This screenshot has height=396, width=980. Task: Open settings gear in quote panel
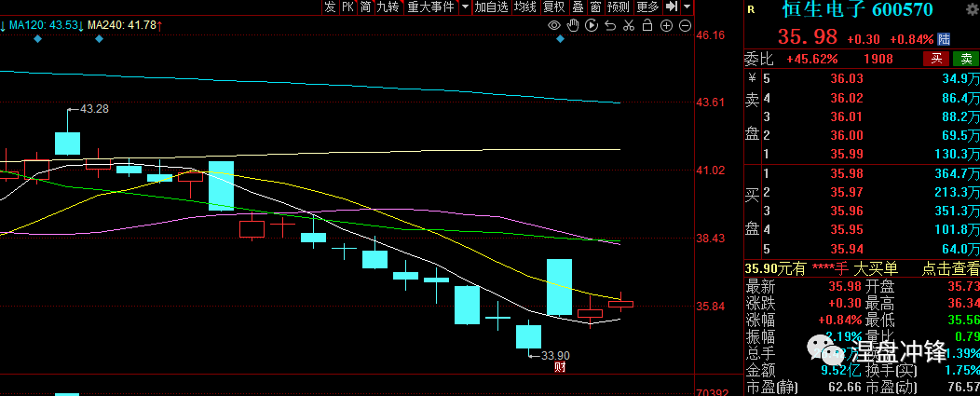coord(973,9)
